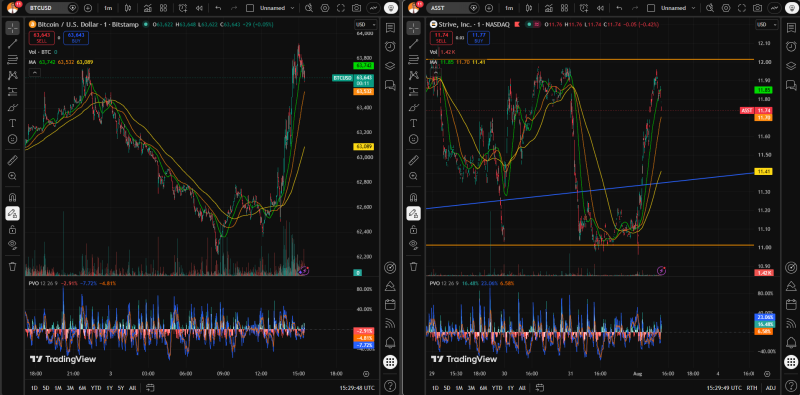Select the text tool in ASST chart
Image resolution: width=800 pixels, height=395 pixels.
(413, 123)
